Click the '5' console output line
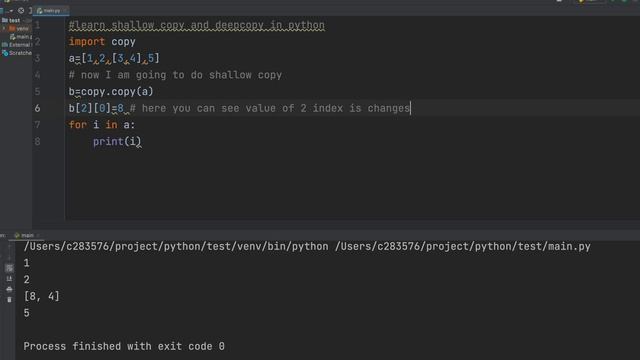Image resolution: width=640 pixels, height=360 pixels. (27, 313)
